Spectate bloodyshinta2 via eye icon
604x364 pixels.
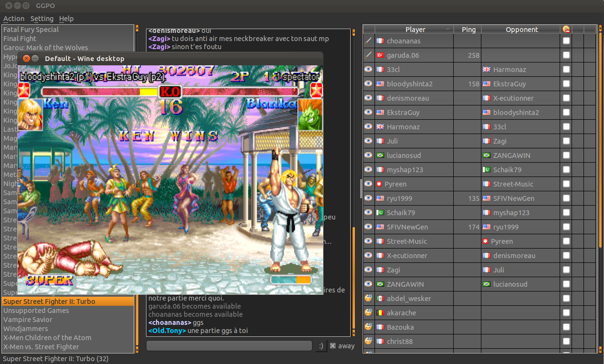click(x=368, y=84)
